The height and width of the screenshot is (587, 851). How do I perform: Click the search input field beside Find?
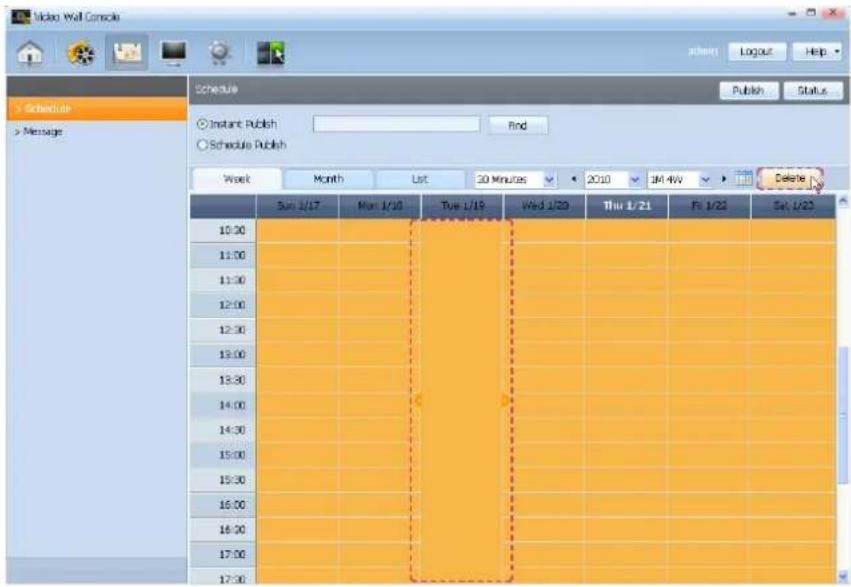pyautogui.click(x=397, y=125)
